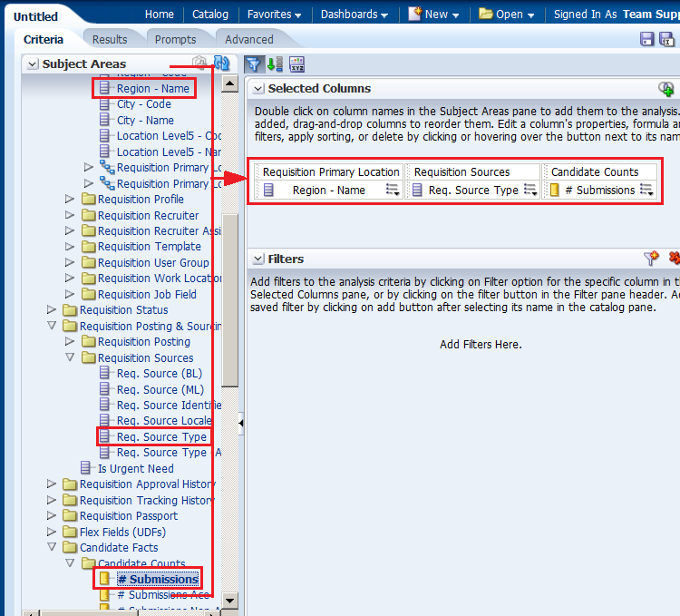Image resolution: width=680 pixels, height=616 pixels.
Task: Click the Catalog link
Action: (210, 15)
